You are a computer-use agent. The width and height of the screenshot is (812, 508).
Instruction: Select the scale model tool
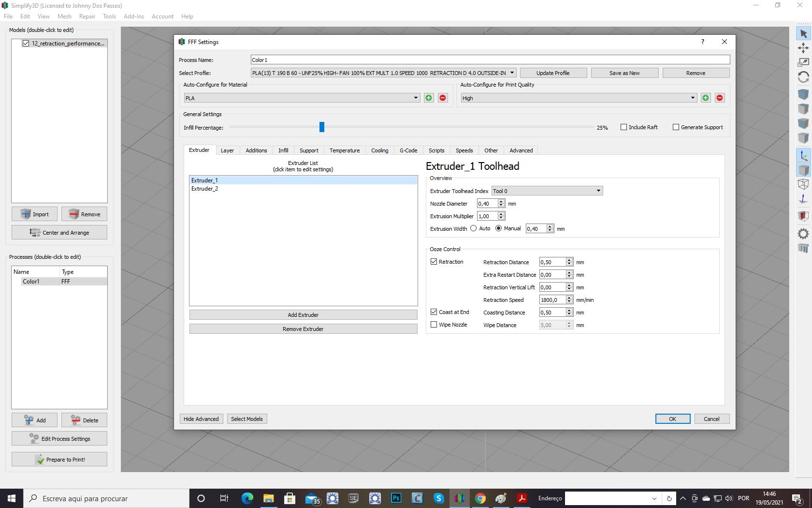(x=803, y=62)
